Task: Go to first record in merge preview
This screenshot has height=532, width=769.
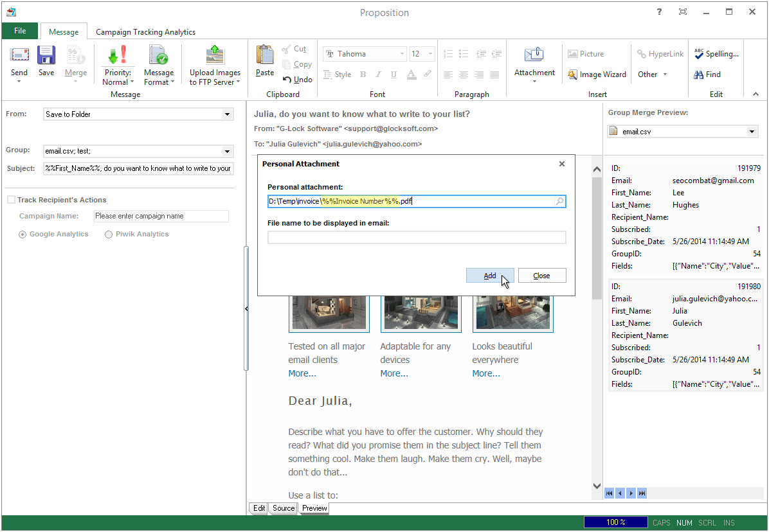Action: [609, 493]
